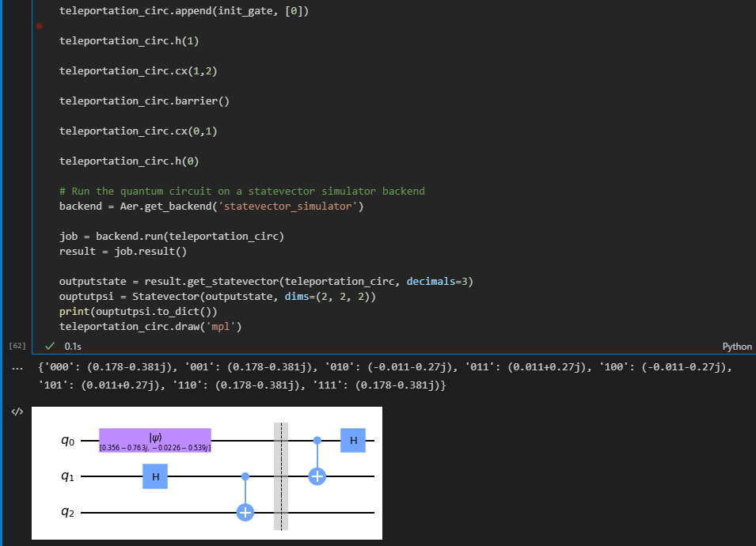Screen dimensions: 756x546
Task: Click the green success checkmark on the cell
Action: pyautogui.click(x=50, y=346)
